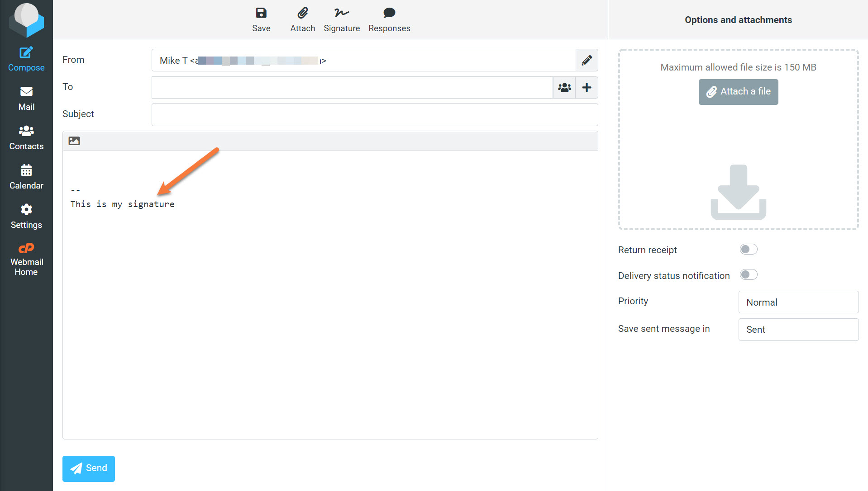Viewport: 868px width, 491px height.
Task: Insert an image into the message body
Action: pyautogui.click(x=74, y=141)
